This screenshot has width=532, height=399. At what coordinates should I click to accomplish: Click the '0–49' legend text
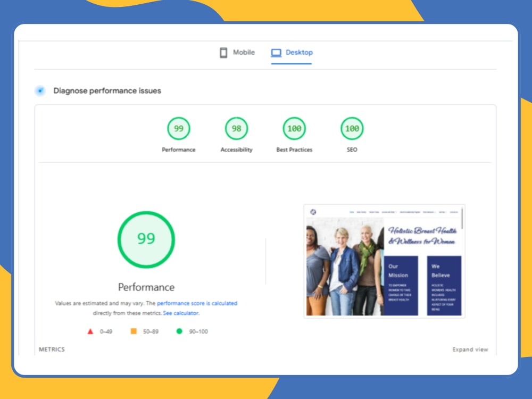(106, 331)
